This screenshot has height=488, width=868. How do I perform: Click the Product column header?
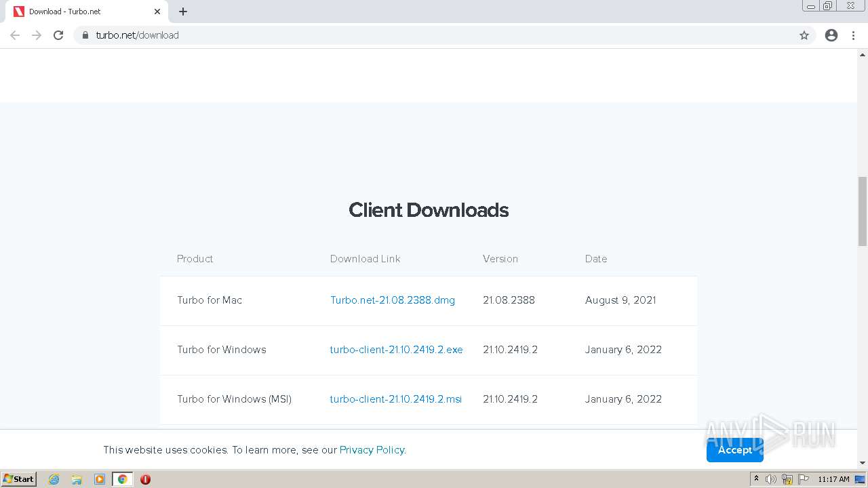tap(195, 259)
